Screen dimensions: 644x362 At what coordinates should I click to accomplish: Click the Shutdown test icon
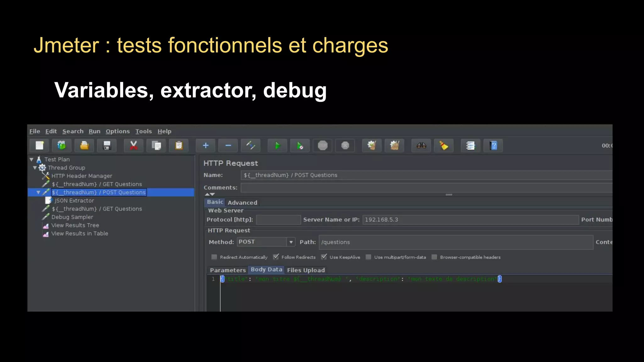pos(345,145)
